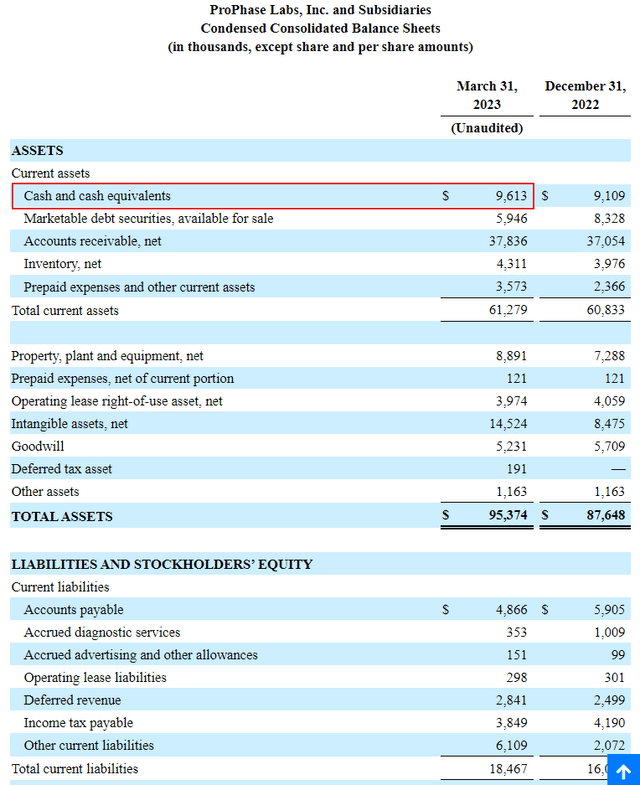The image size is (640, 785).
Task: Select 'Property, plant and equipment, net' label
Action: [107, 356]
